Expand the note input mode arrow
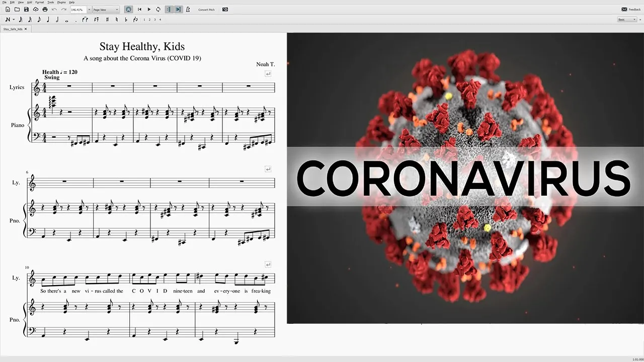 click(14, 20)
